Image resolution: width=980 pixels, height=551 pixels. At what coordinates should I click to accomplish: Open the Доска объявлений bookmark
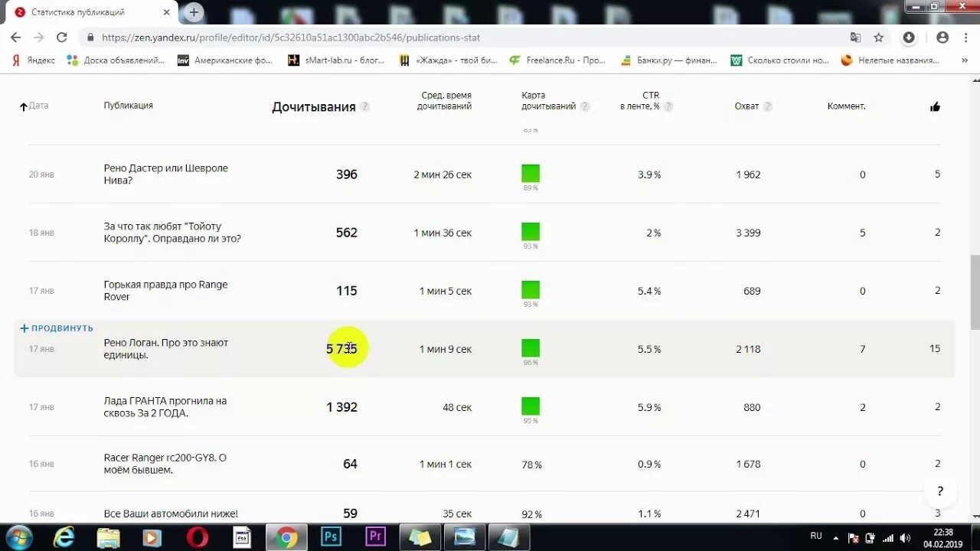pyautogui.click(x=116, y=60)
